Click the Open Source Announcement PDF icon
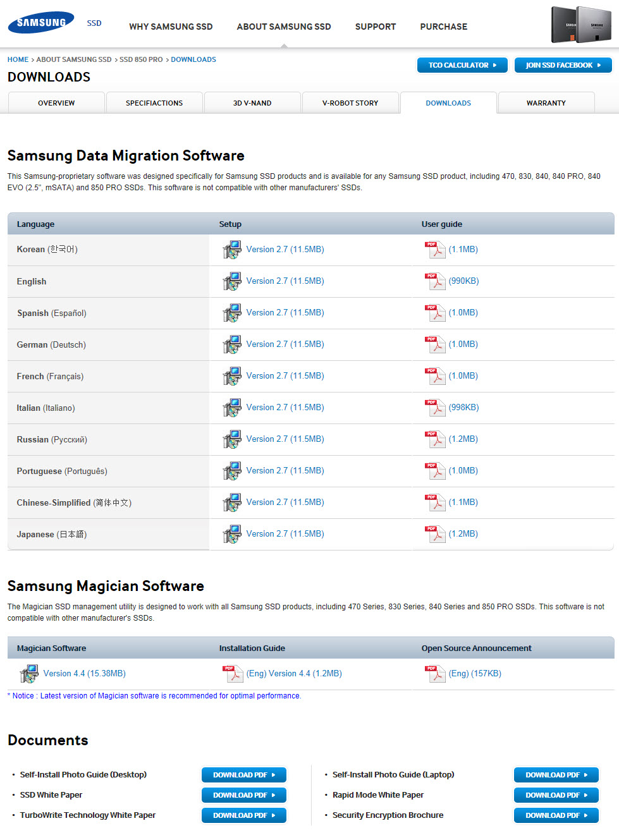Image resolution: width=619 pixels, height=840 pixels. [x=435, y=674]
